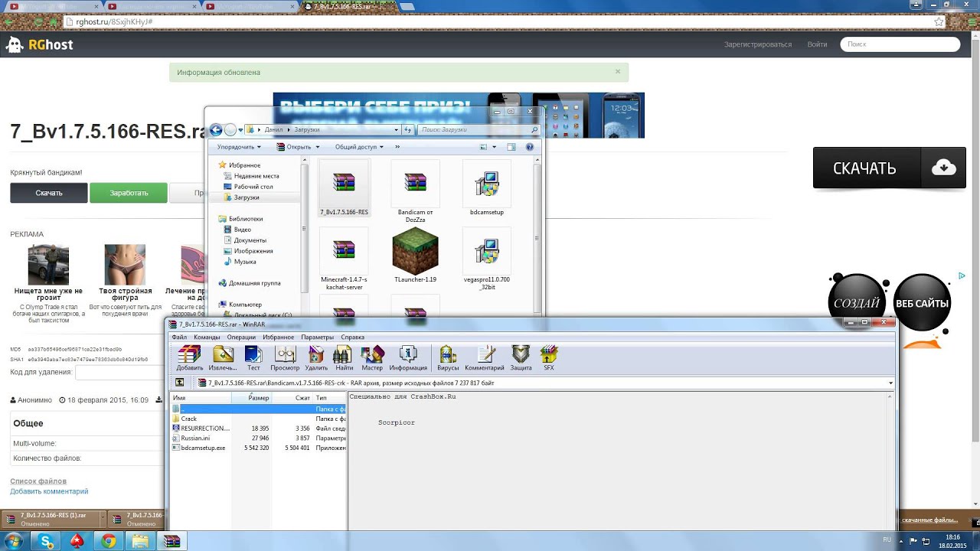The width and height of the screenshot is (980, 551).
Task: Click the Chrome icon in the taskbar
Action: pyautogui.click(x=109, y=541)
